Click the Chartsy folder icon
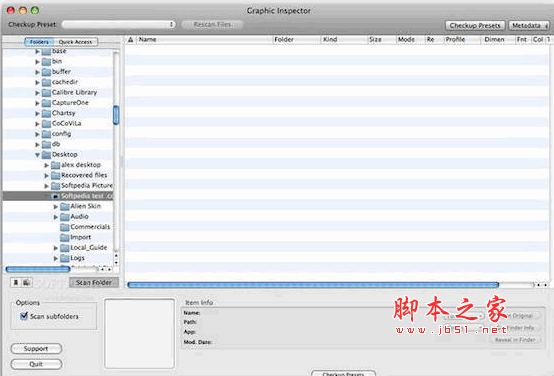554x376 pixels. [46, 113]
